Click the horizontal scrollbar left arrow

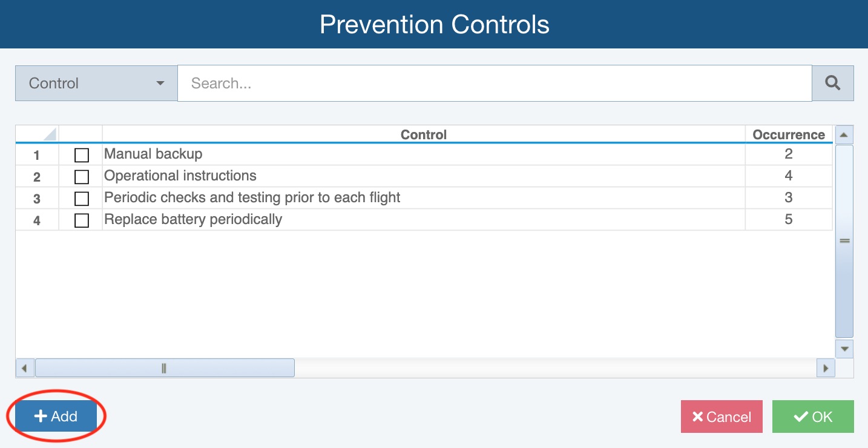24,367
